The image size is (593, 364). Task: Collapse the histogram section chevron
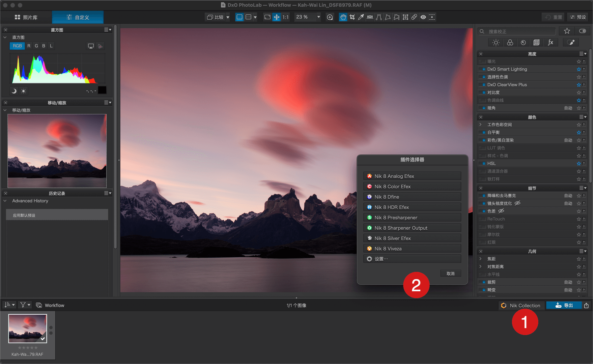[5, 37]
